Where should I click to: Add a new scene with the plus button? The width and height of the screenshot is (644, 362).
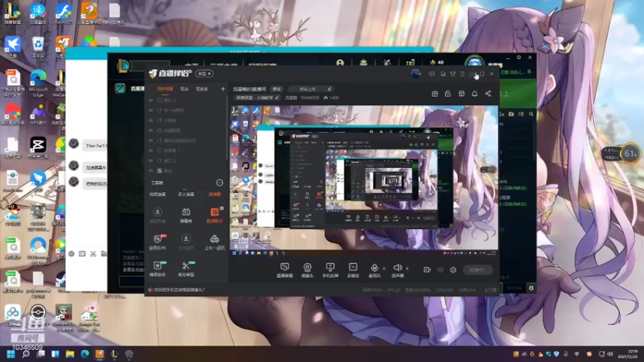(223, 88)
